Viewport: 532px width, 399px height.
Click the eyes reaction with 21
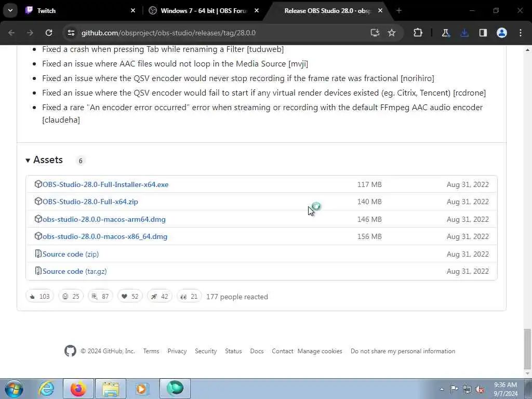click(189, 296)
